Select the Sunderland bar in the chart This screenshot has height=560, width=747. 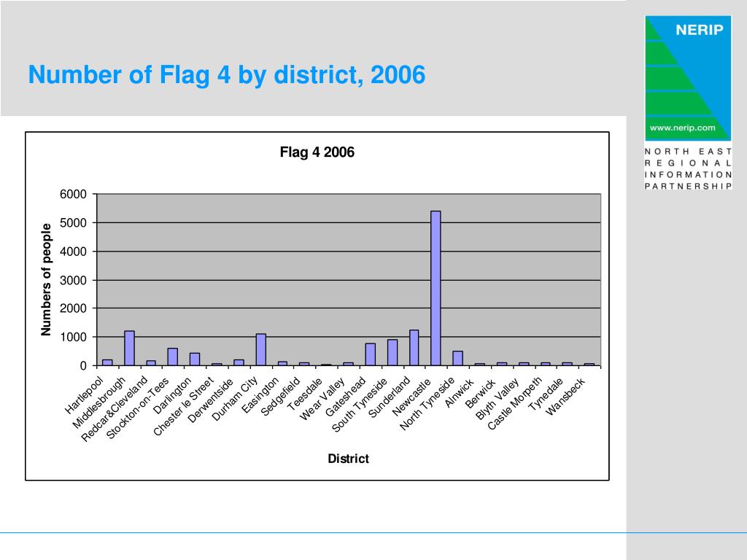pos(414,348)
